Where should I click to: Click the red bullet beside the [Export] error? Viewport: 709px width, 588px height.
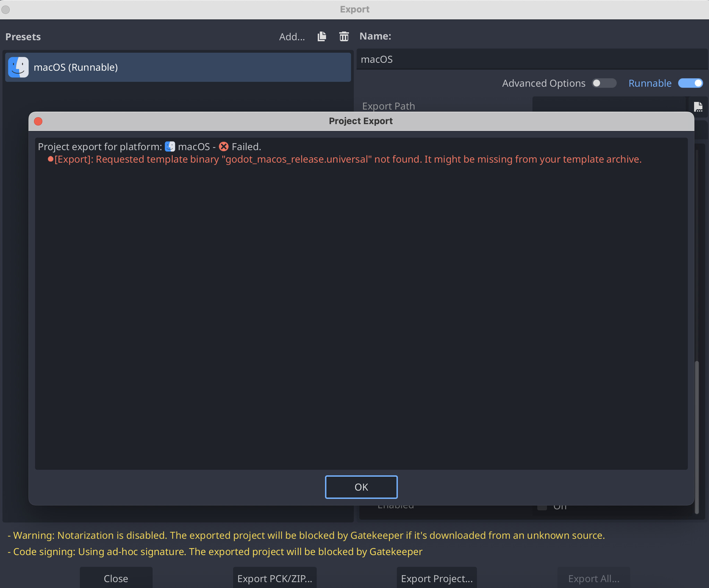(51, 159)
